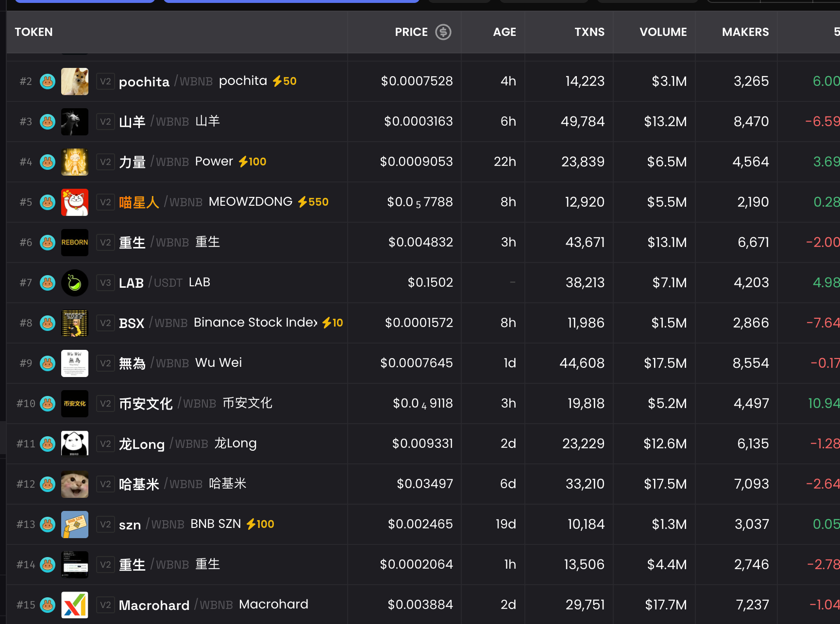840x624 pixels.
Task: Click the PancakeSwap icon in 力量 row
Action: coord(48,162)
